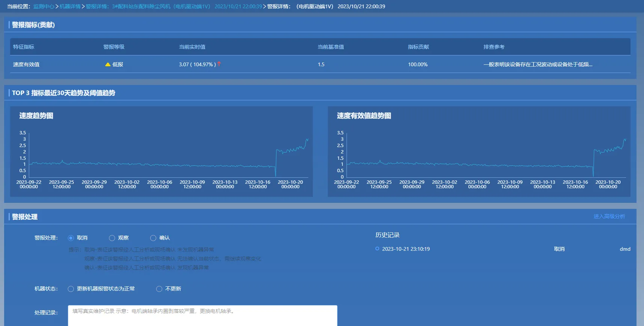
Task: Select the 取消 alarm handling option
Action: pos(71,238)
